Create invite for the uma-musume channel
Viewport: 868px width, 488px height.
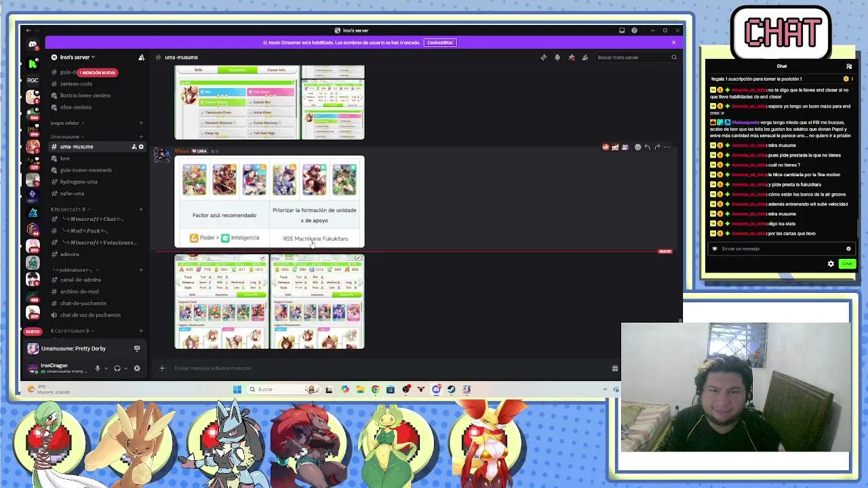[134, 147]
